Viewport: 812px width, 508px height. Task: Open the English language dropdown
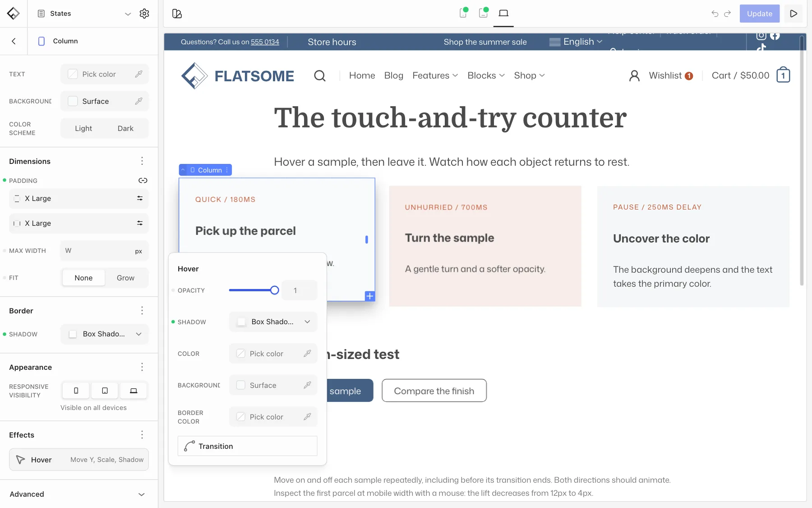coord(576,42)
